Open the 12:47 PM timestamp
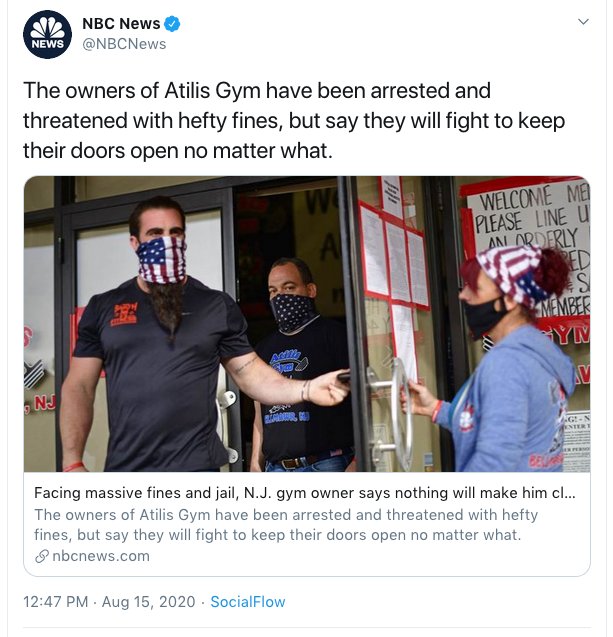The width and height of the screenshot is (613, 637). click(56, 602)
